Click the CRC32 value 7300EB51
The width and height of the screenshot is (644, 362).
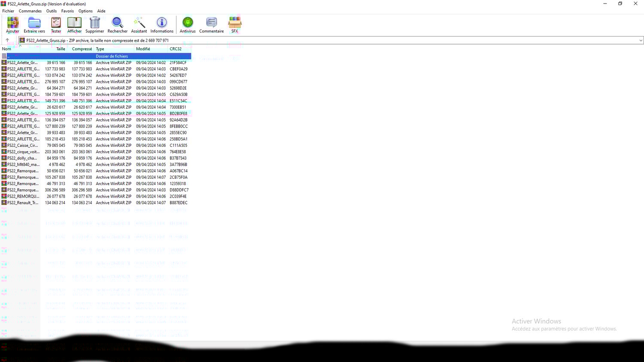tap(178, 107)
